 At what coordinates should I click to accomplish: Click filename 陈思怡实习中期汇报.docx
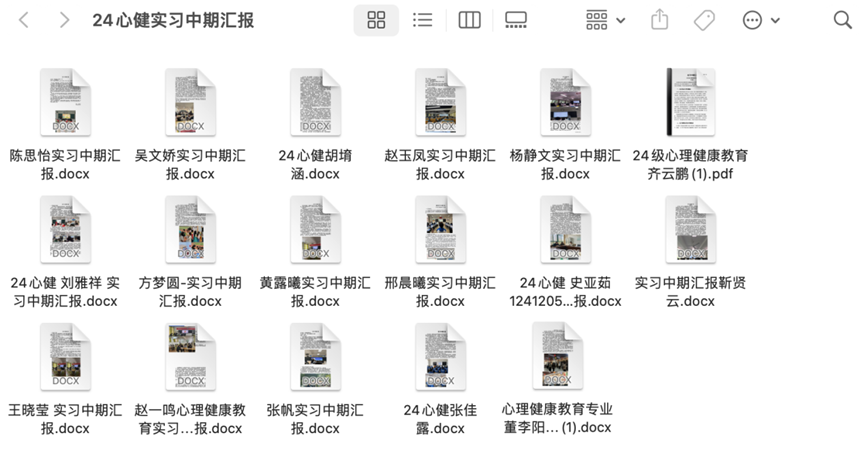[x=65, y=164]
